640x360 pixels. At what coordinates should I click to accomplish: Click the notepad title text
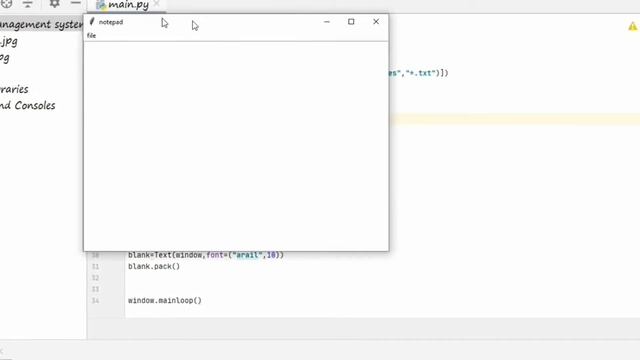point(111,22)
